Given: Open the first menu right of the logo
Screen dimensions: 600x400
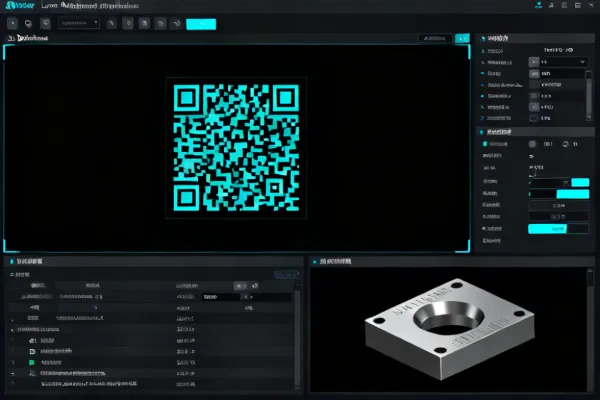Looking at the screenshot, I should pos(49,6).
